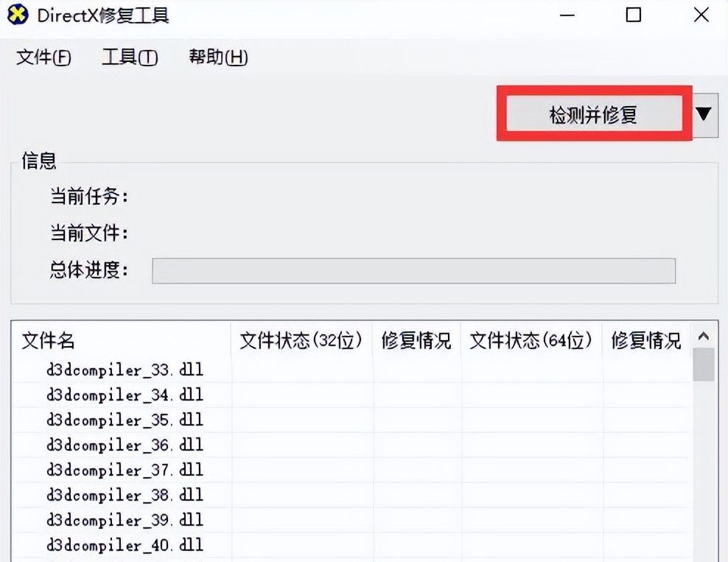Click the file list scrollbar thumb
The image size is (728, 562).
tap(704, 365)
